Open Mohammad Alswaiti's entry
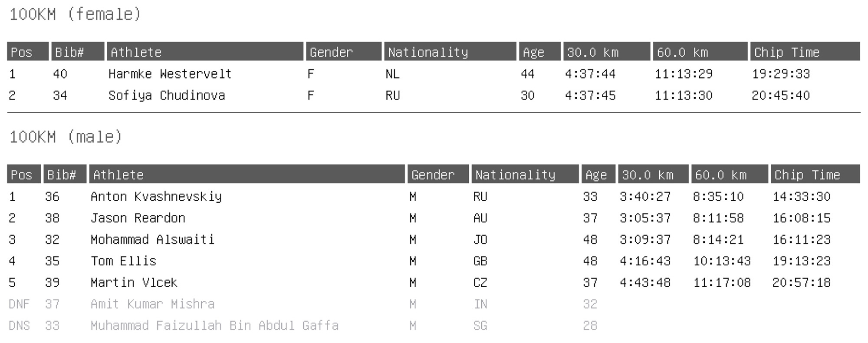 (152, 240)
